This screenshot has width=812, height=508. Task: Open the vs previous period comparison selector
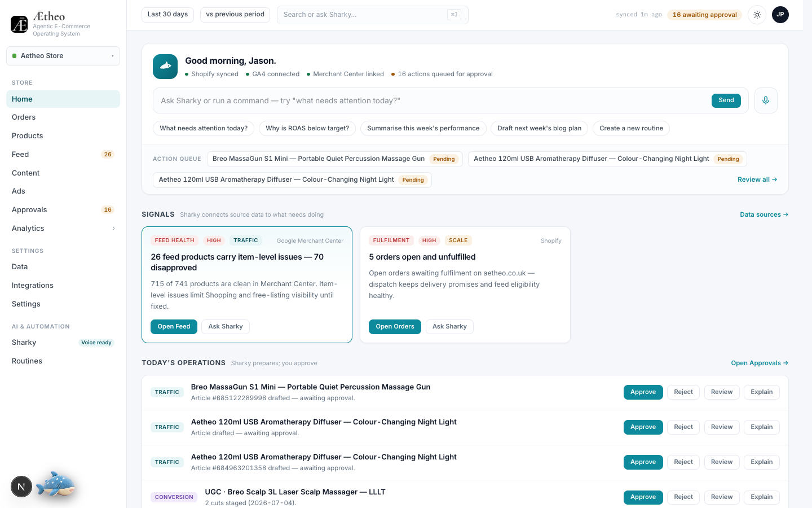pos(235,15)
